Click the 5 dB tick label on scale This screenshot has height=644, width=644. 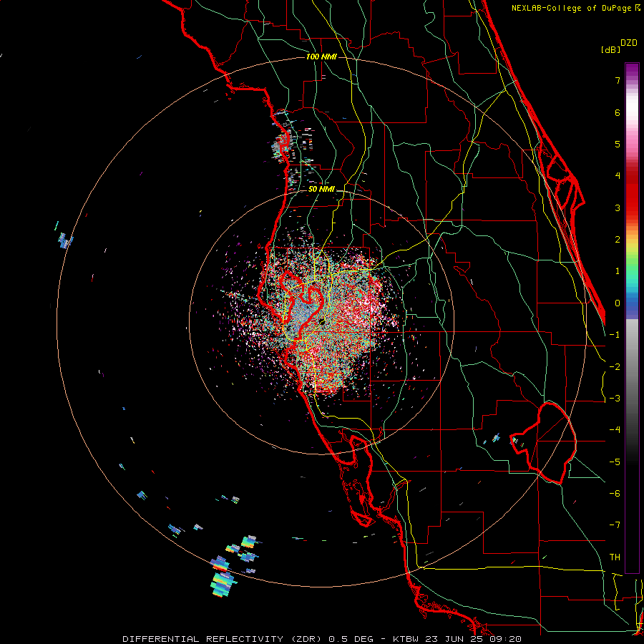coord(618,144)
